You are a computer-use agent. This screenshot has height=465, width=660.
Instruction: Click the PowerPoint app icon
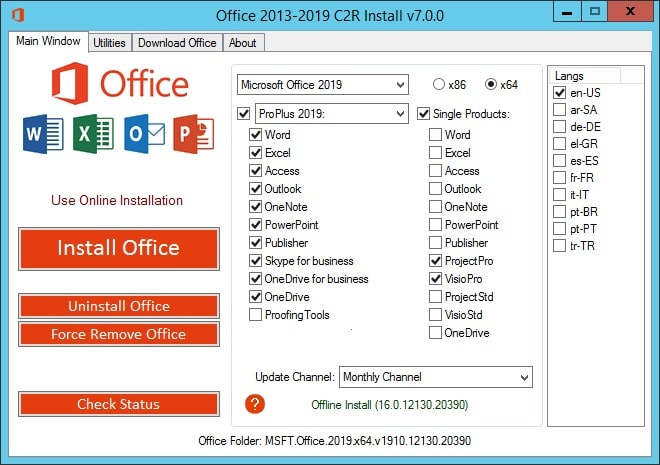click(x=192, y=134)
